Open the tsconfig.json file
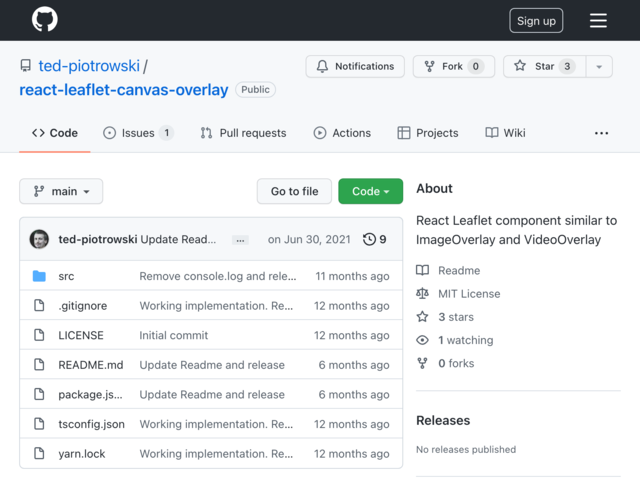This screenshot has height=480, width=640. pyautogui.click(x=91, y=424)
